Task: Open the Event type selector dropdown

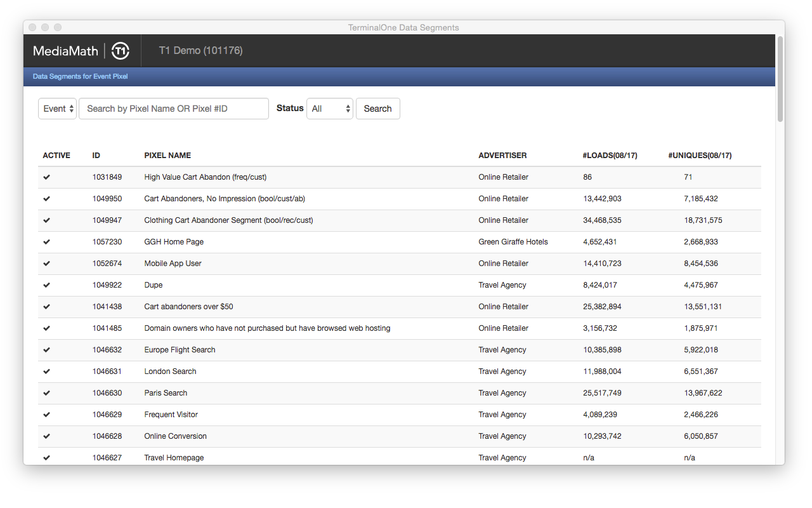Action: coord(57,108)
